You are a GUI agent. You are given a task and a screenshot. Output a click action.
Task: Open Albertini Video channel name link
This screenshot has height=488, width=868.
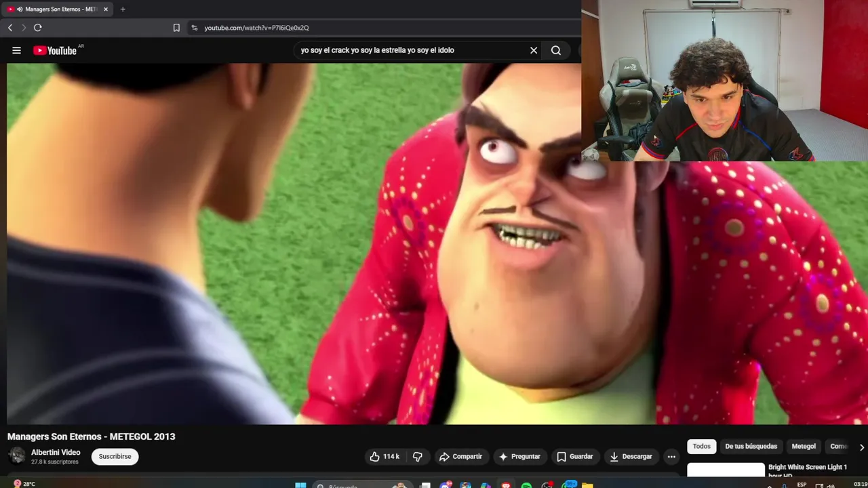click(56, 452)
